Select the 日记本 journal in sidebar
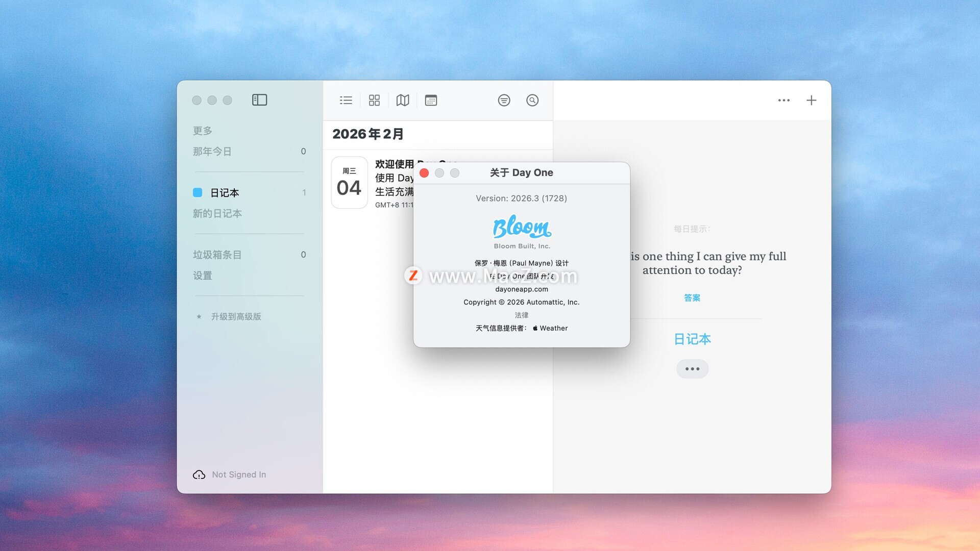The width and height of the screenshot is (980, 551). [x=225, y=193]
